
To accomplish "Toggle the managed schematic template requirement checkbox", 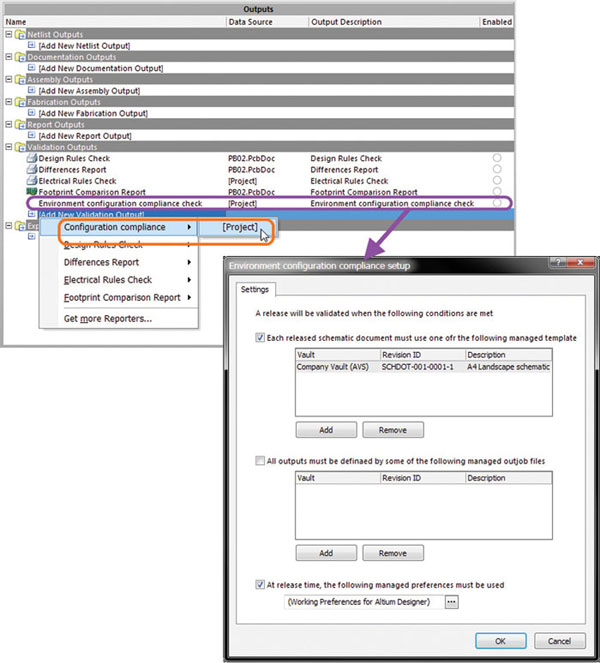I will click(257, 338).
